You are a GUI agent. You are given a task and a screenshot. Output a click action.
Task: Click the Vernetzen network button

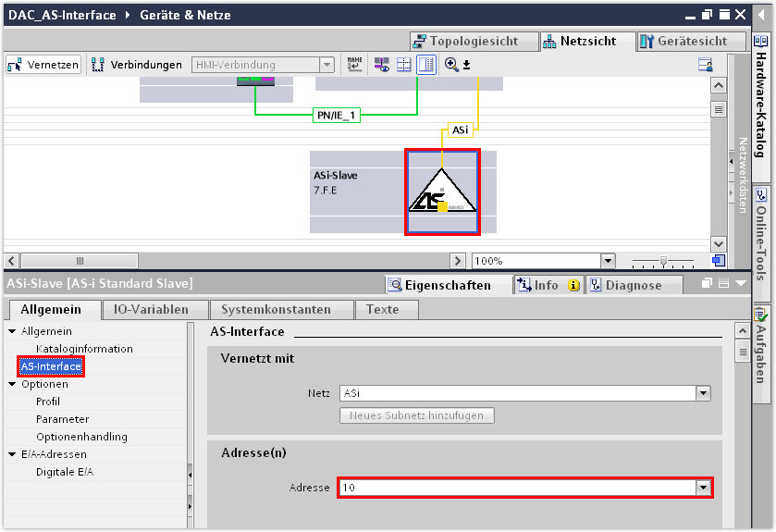point(43,65)
